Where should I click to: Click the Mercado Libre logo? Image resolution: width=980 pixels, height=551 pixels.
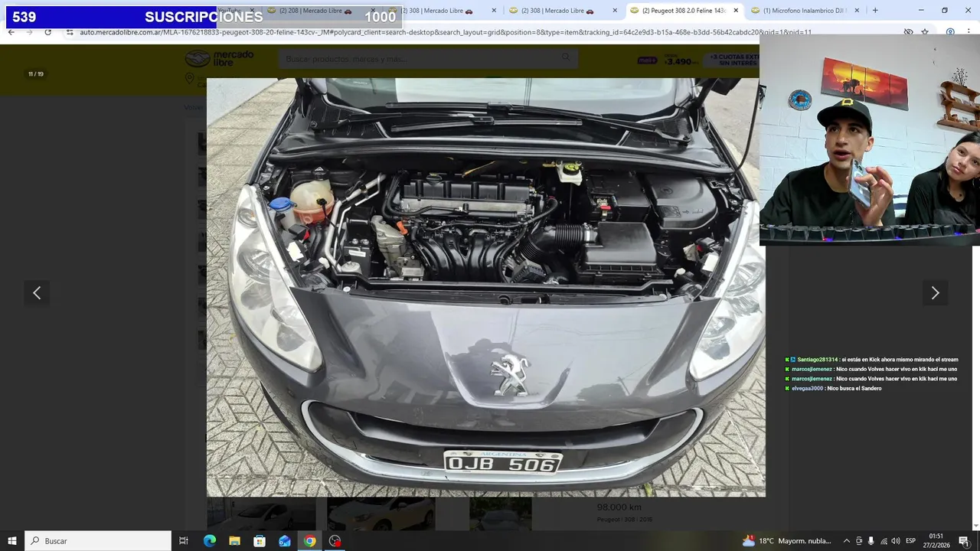(x=220, y=59)
